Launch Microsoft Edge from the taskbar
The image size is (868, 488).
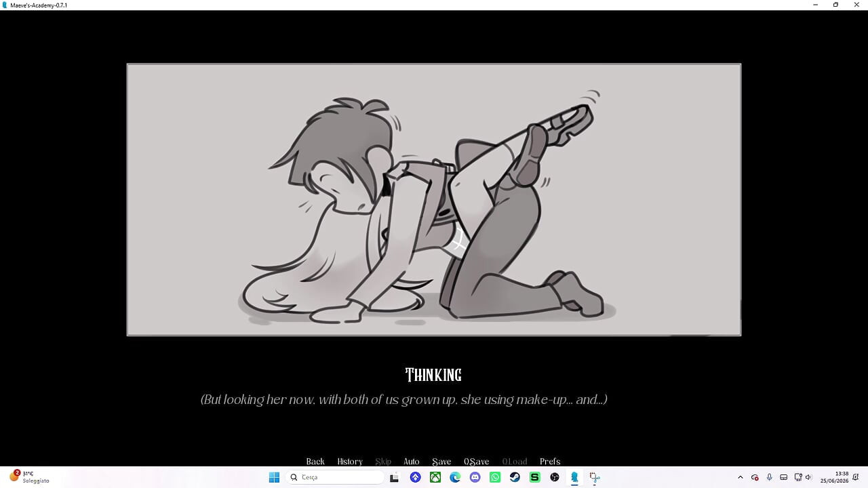[455, 477]
